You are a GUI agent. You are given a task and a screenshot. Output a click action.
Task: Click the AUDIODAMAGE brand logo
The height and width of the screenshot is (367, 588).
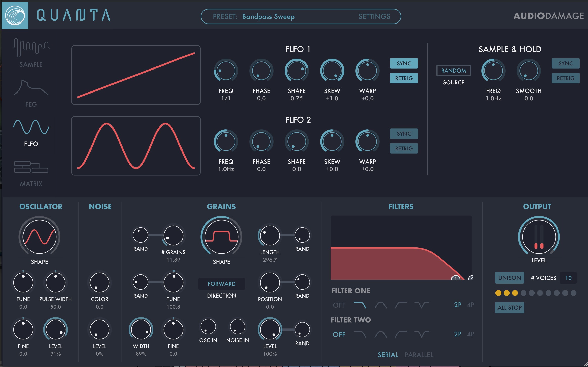(x=549, y=16)
